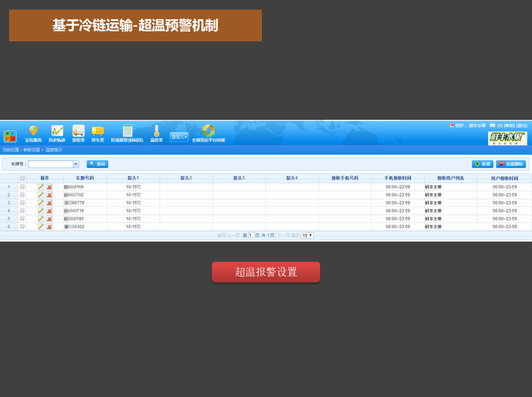Click the 停车类 parking icon

pyautogui.click(x=98, y=131)
